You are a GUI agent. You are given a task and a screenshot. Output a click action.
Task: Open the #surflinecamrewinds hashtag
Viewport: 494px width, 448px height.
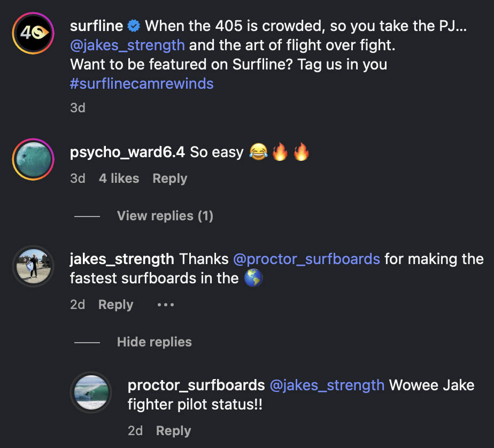pos(142,84)
